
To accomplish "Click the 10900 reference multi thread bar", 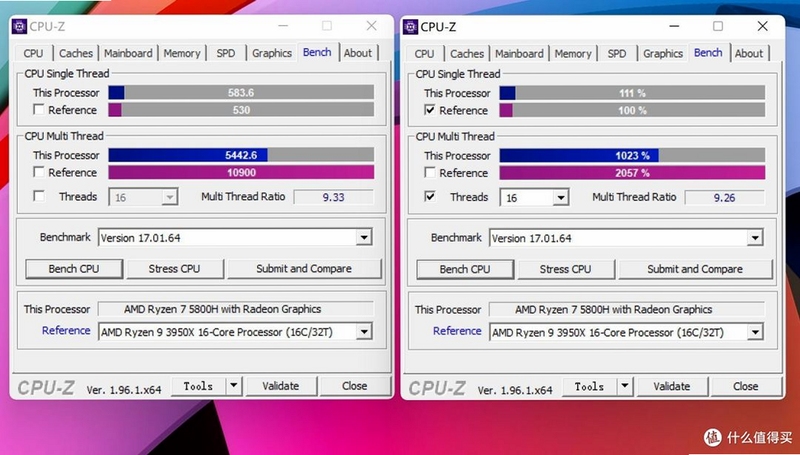I will 241,172.
